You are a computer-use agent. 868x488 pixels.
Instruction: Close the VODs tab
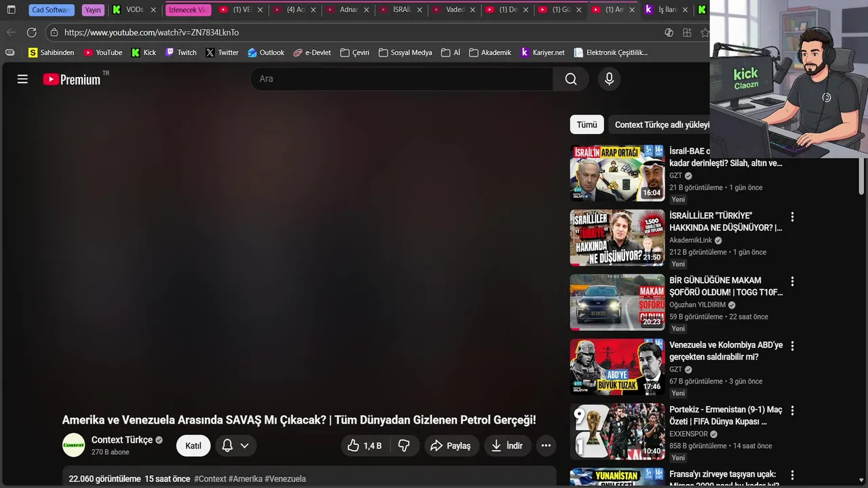point(153,10)
